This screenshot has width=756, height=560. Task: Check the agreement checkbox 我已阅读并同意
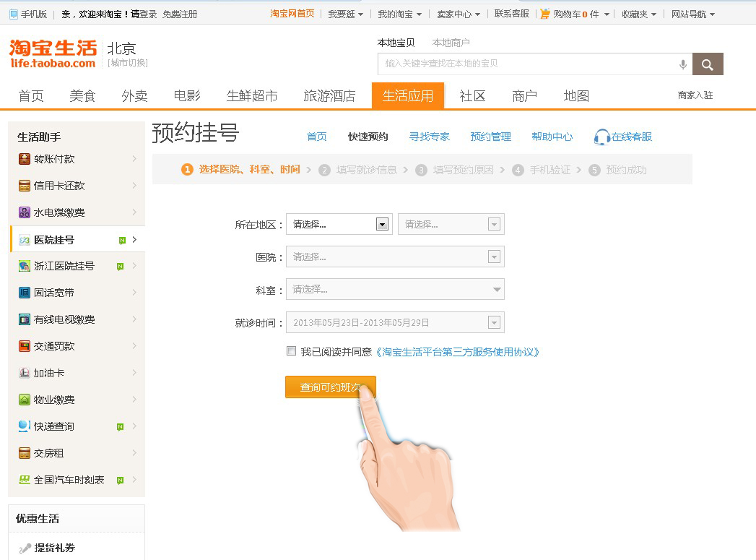(292, 351)
